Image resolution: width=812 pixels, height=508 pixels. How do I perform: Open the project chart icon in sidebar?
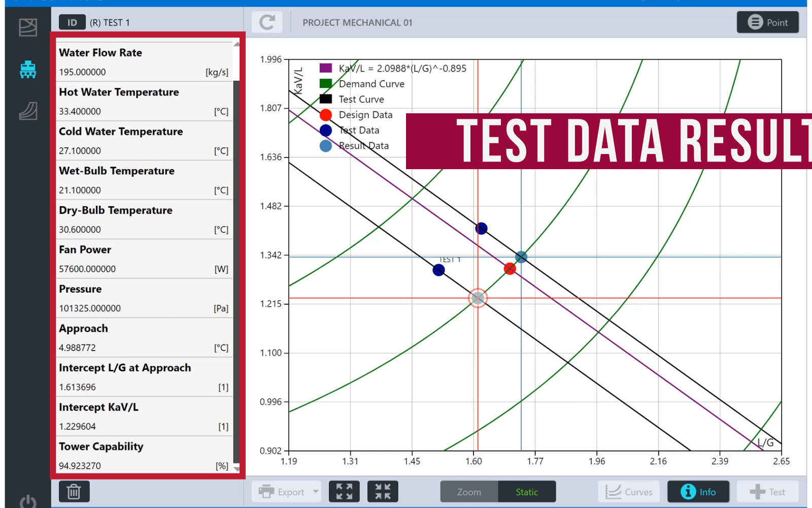coord(28,27)
